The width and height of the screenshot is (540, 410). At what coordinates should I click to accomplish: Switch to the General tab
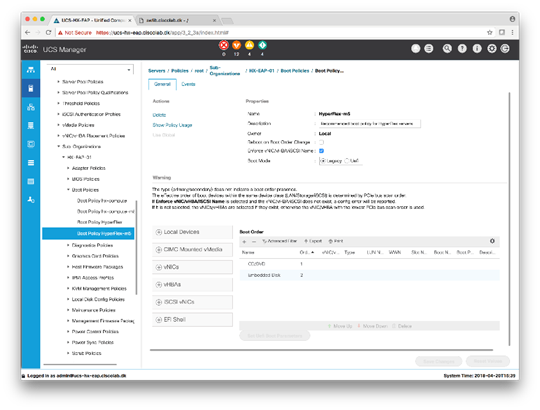point(162,84)
